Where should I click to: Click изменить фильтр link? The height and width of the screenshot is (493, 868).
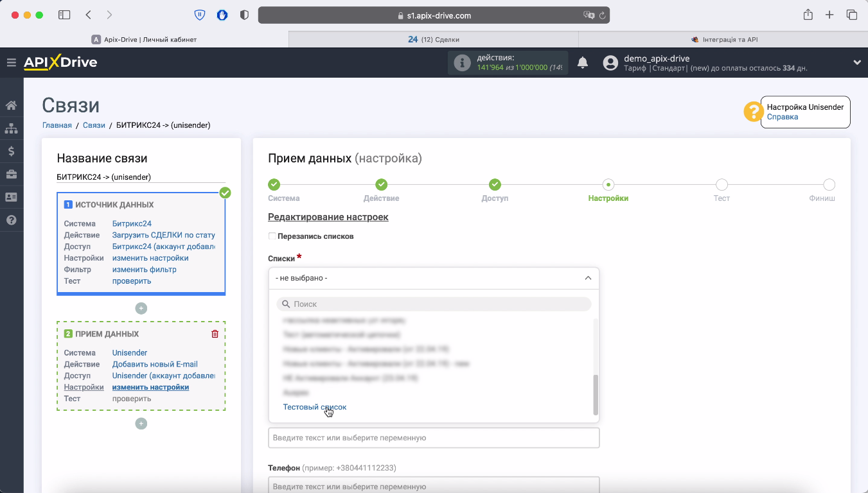[145, 270]
